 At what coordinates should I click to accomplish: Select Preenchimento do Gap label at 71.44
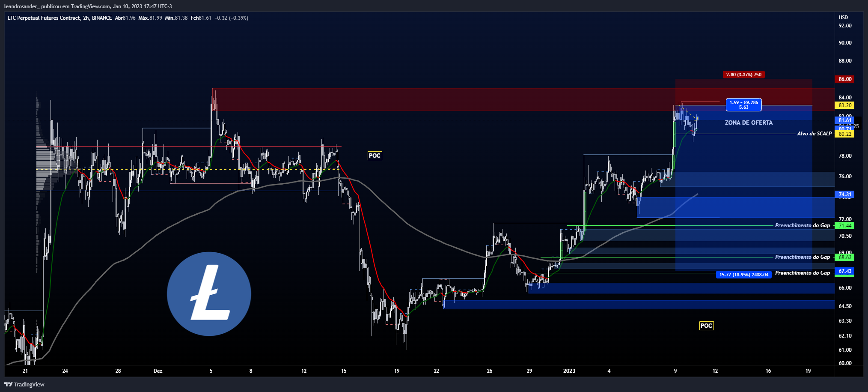click(803, 225)
